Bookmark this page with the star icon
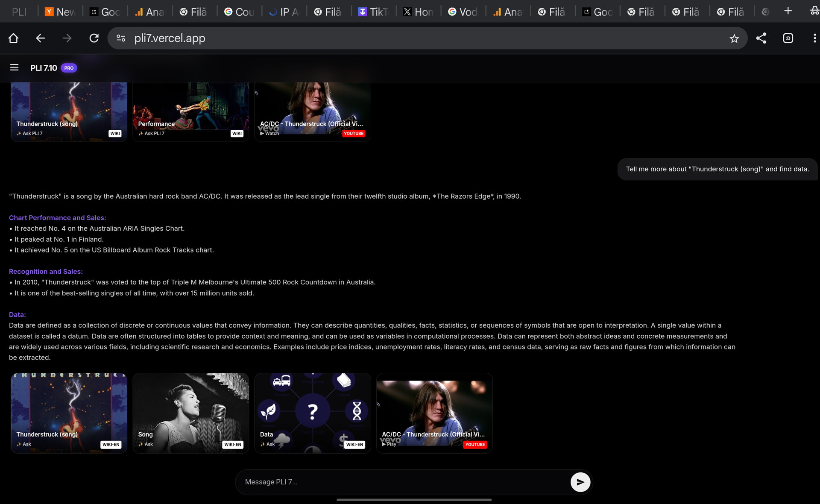The image size is (820, 504). tap(734, 39)
